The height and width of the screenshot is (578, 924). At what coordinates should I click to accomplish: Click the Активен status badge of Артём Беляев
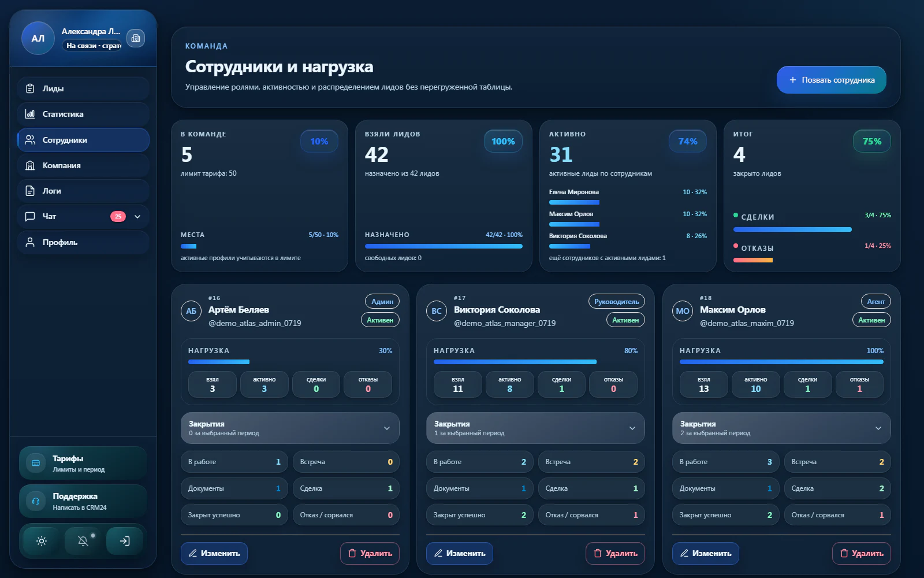click(x=380, y=320)
